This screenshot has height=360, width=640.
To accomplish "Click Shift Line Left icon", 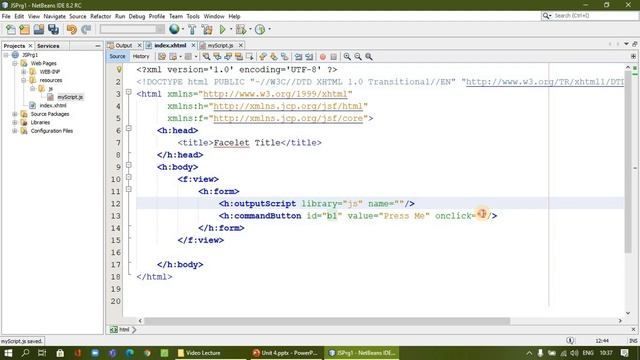I will (298, 57).
